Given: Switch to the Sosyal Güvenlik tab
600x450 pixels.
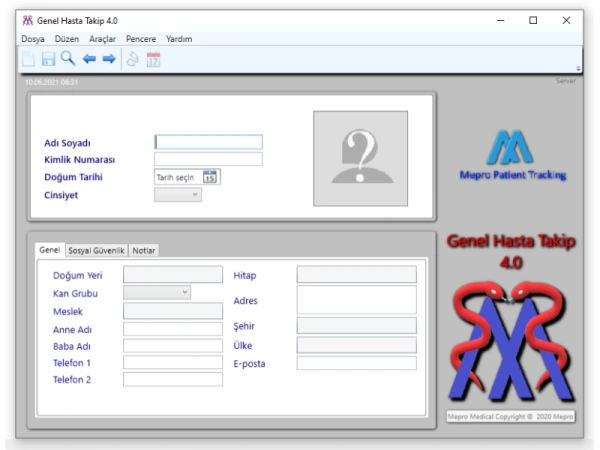Looking at the screenshot, I should point(96,251).
